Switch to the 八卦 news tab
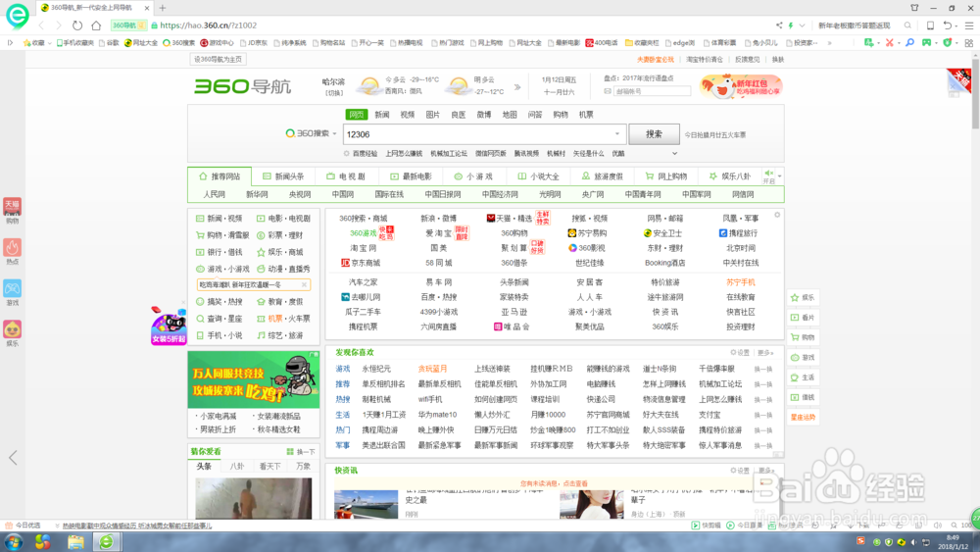The width and height of the screenshot is (980, 552). pos(237,467)
